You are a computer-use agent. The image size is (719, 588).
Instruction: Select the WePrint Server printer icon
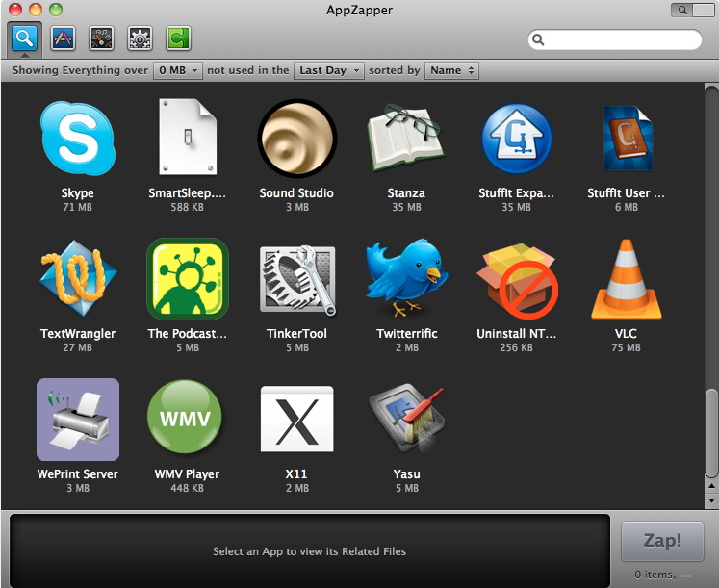coord(78,420)
